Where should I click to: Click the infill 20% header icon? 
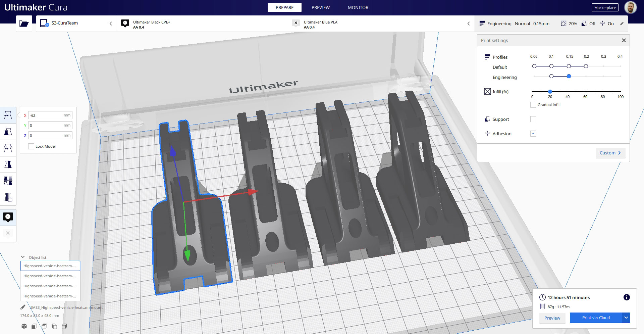coord(563,23)
